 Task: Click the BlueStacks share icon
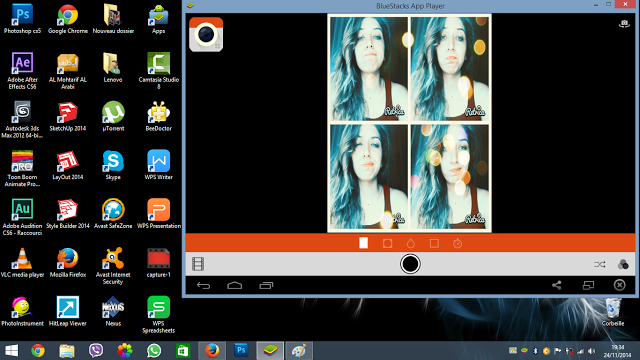point(557,285)
